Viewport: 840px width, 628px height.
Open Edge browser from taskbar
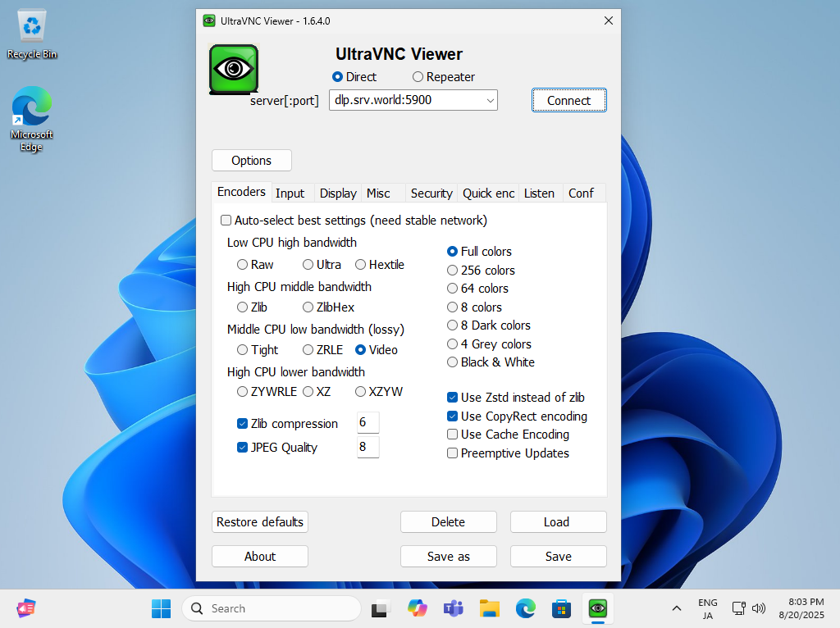pyautogui.click(x=526, y=608)
